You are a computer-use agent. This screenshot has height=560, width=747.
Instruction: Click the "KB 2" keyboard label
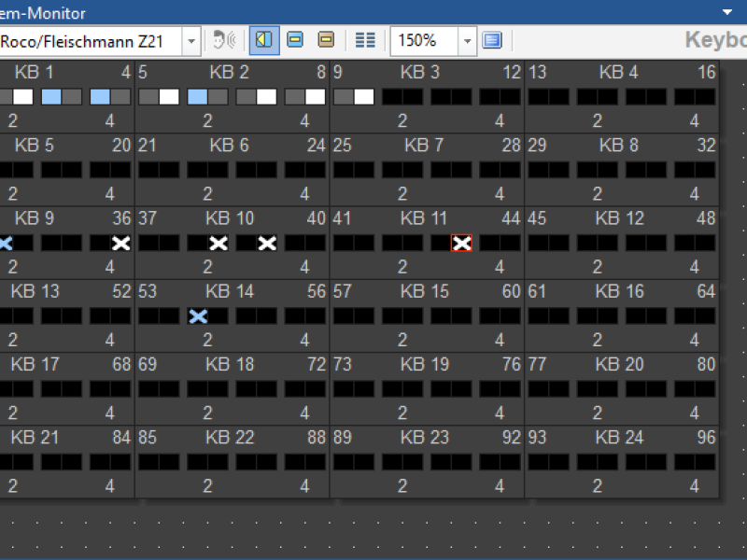point(229,73)
